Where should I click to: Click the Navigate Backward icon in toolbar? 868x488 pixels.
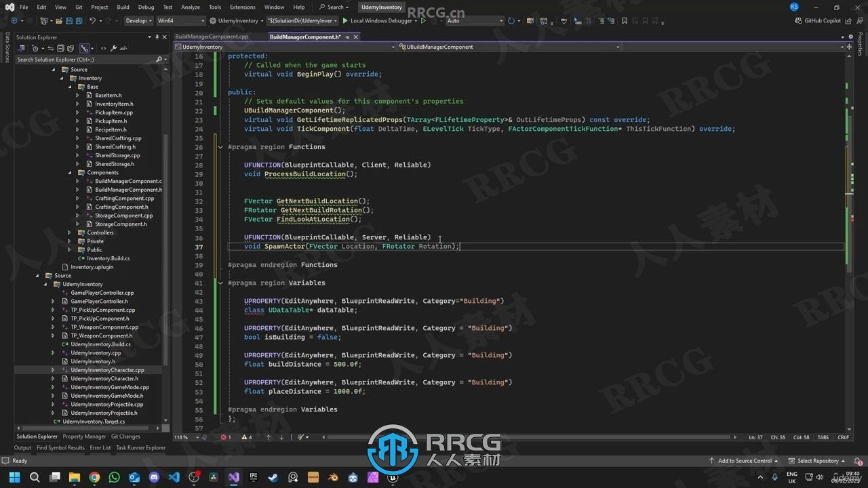tap(14, 21)
